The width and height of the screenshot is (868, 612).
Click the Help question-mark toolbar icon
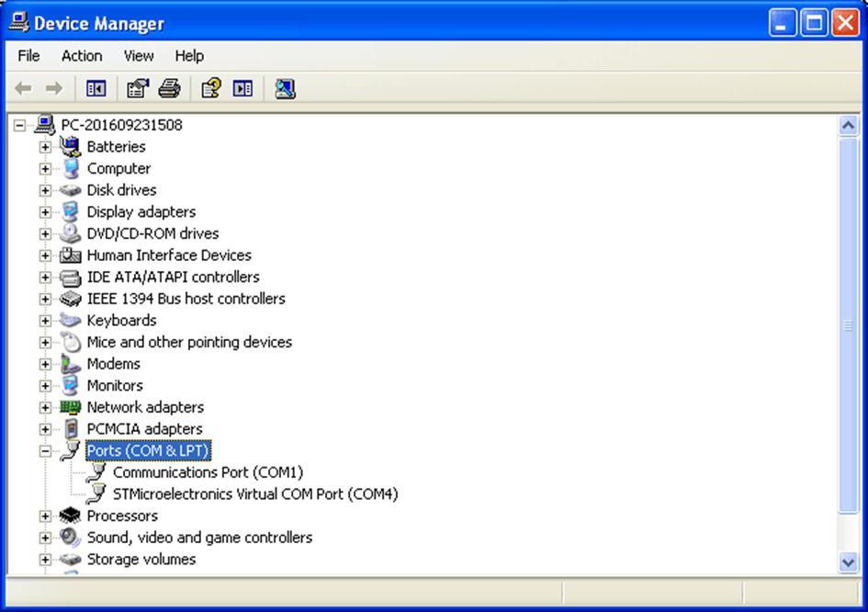pyautogui.click(x=211, y=88)
